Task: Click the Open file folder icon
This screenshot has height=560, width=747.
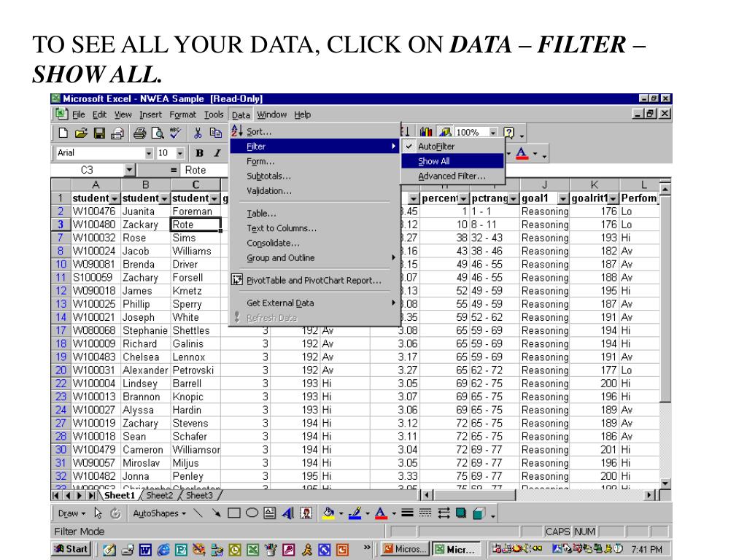Action: coord(81,133)
